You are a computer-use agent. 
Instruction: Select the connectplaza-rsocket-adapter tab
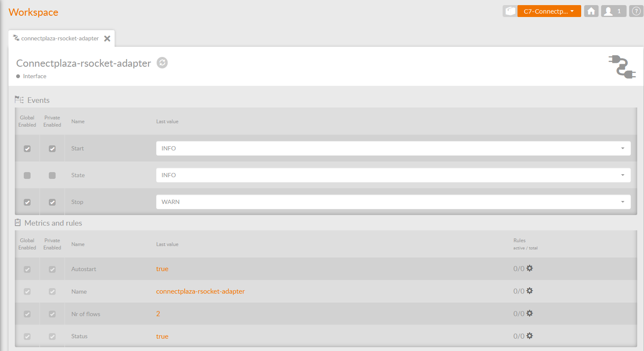[x=59, y=38]
